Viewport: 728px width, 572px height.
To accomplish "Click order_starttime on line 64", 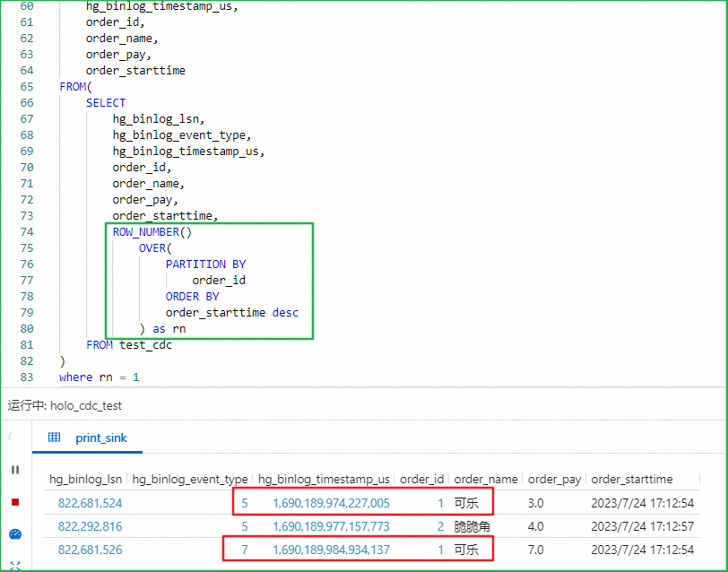I will 135,71.
